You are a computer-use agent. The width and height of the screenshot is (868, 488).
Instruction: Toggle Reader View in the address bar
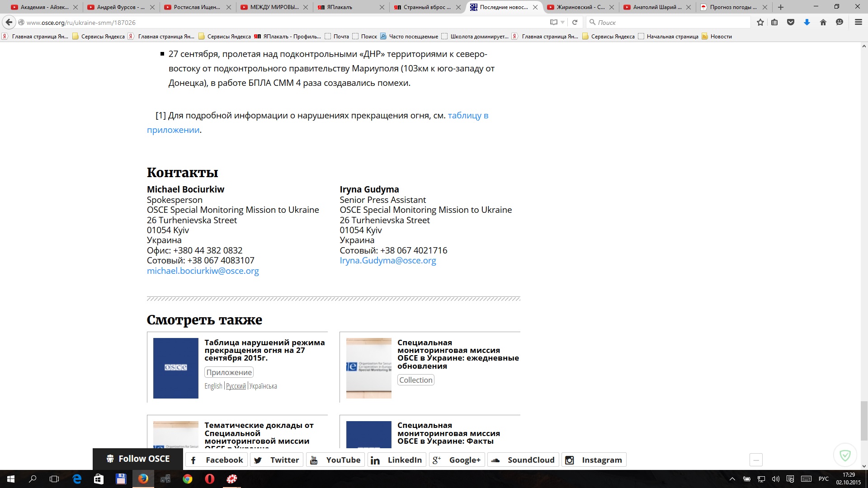[x=553, y=22]
